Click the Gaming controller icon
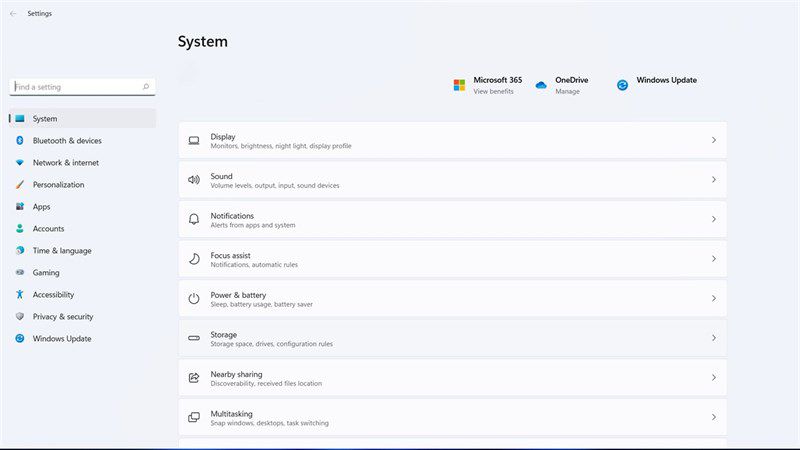 (20, 272)
